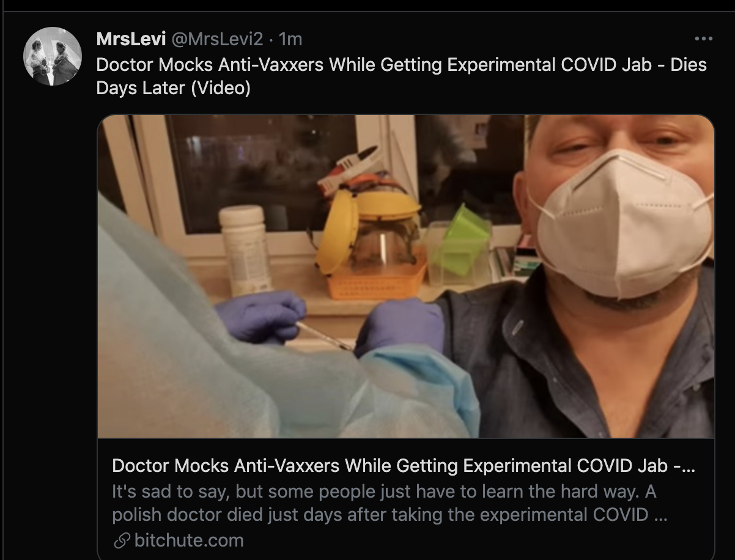Click the chain link icon beside bitchute.com
Viewport: 735px width, 560px height.
pyautogui.click(x=121, y=540)
